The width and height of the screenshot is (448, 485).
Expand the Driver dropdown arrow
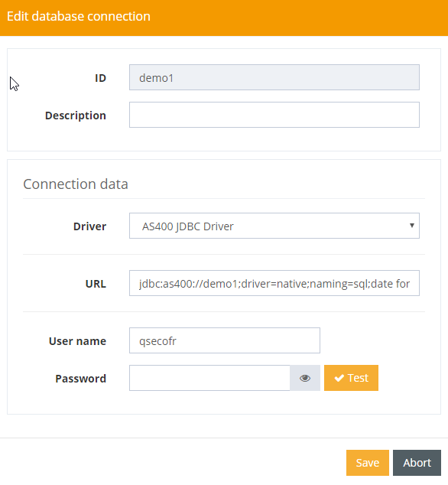[412, 226]
